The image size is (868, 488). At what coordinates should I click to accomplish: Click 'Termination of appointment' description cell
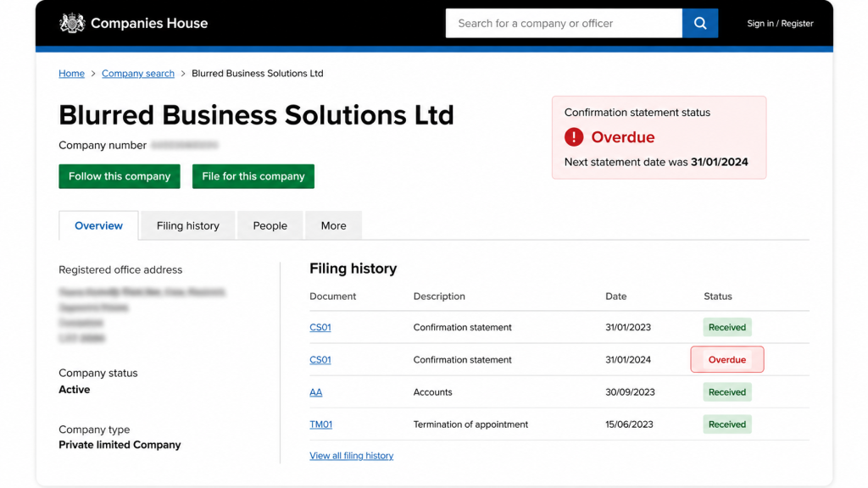470,424
